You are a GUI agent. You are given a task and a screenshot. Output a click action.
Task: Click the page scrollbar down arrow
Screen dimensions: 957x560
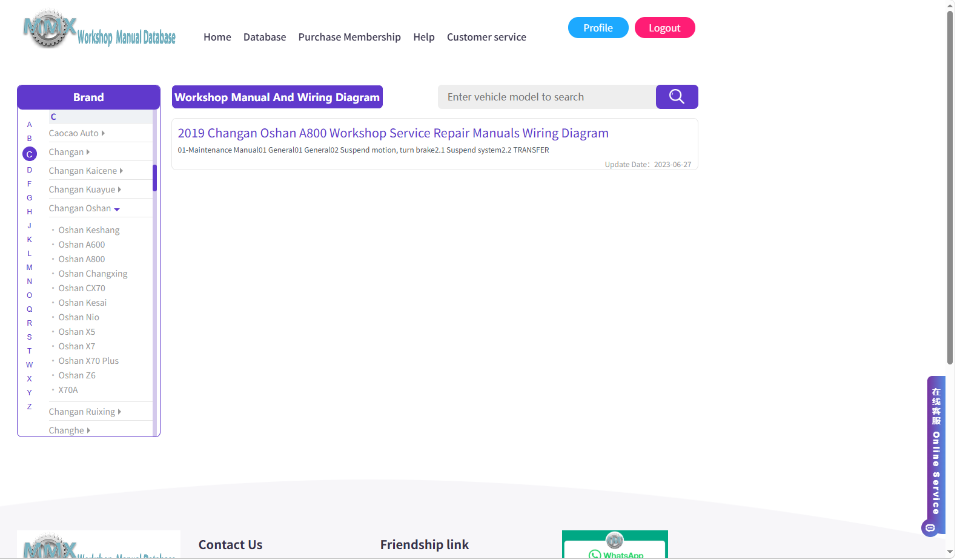(950, 553)
